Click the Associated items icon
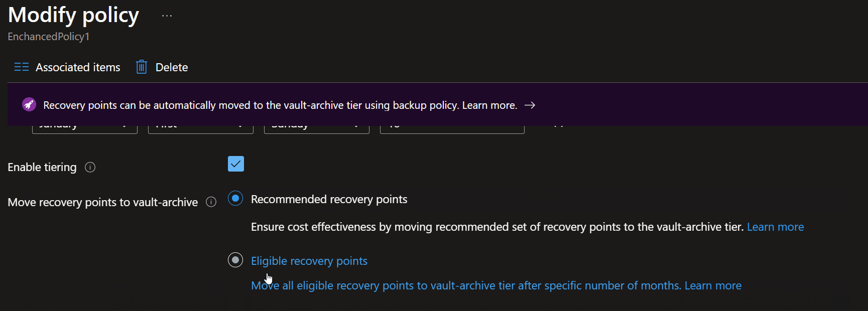Viewport: 868px width, 311px height. coord(21,66)
